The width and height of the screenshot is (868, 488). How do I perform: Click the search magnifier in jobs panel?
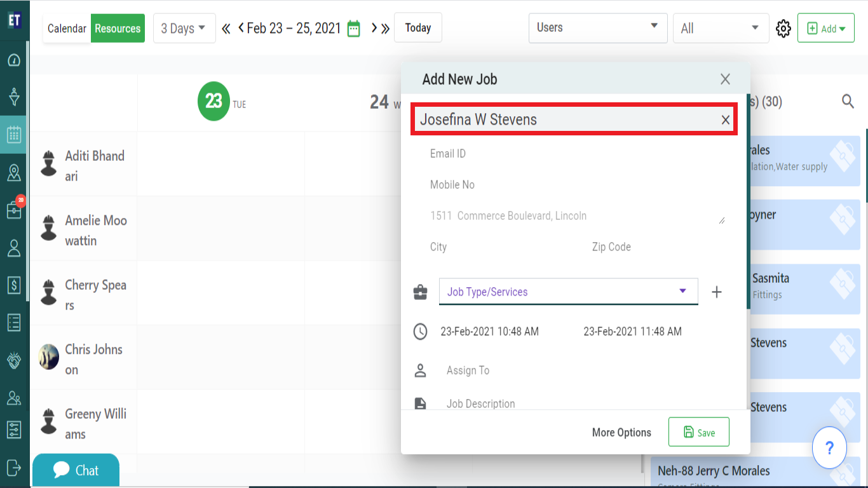tap(848, 101)
